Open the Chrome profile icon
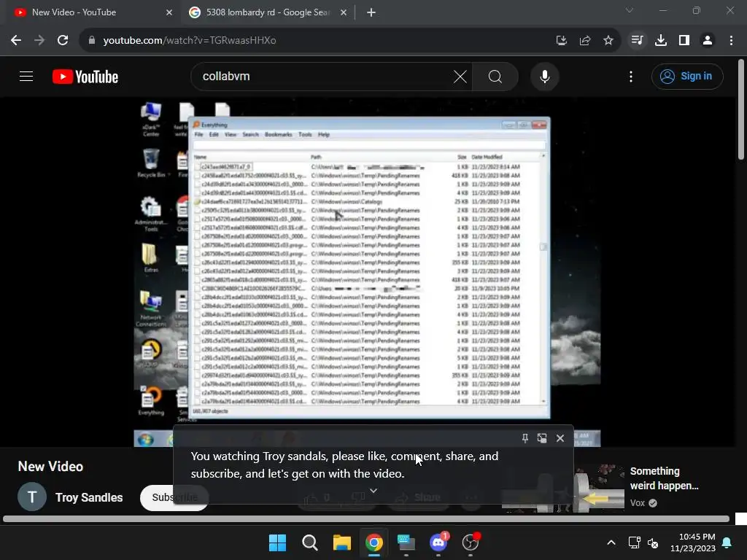The image size is (747, 560). click(x=708, y=41)
